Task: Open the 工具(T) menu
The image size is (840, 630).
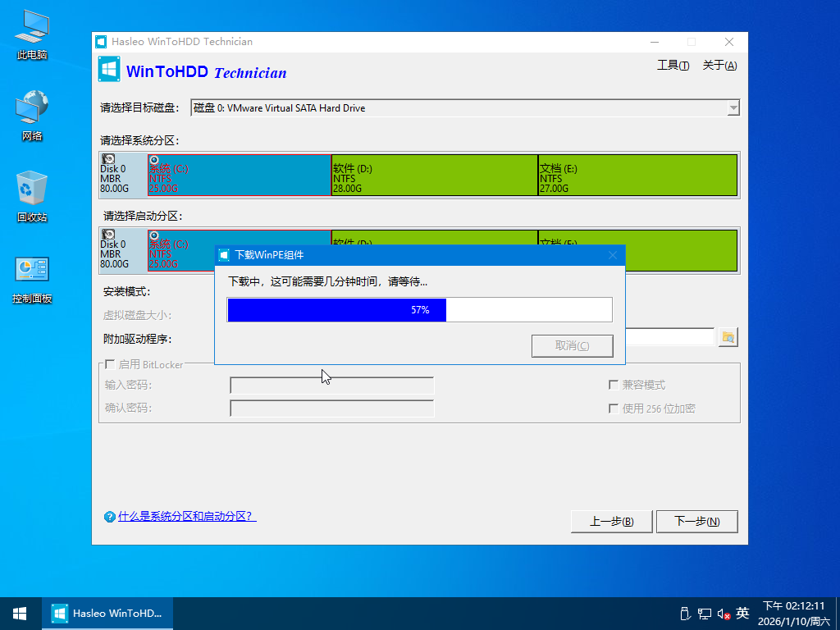Action: [673, 66]
